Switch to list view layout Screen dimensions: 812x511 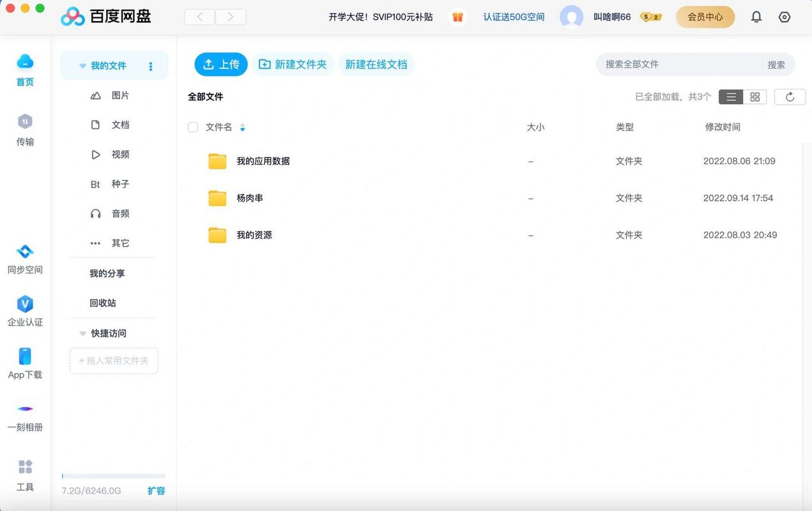(731, 97)
